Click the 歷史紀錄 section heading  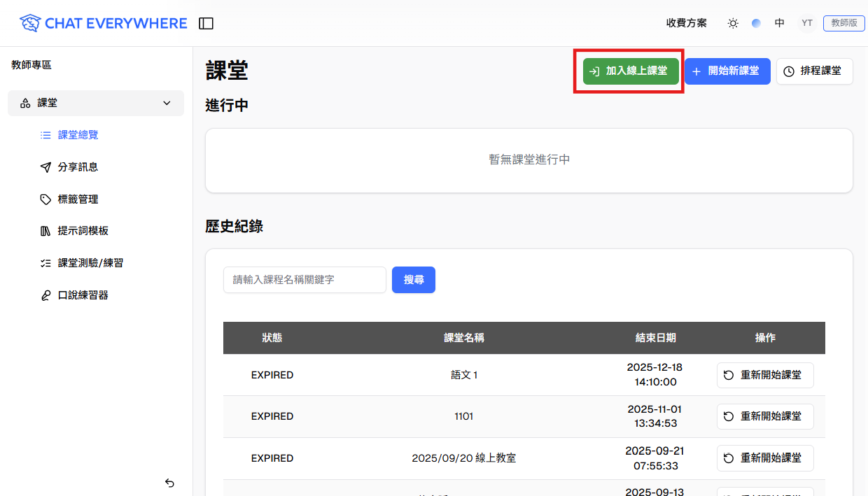tap(234, 226)
